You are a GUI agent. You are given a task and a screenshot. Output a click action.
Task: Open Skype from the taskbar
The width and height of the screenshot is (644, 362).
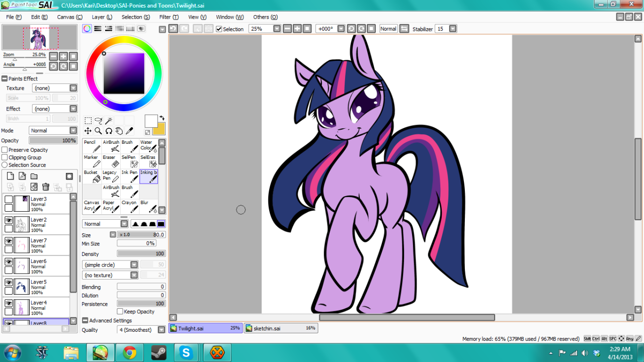[x=187, y=353]
